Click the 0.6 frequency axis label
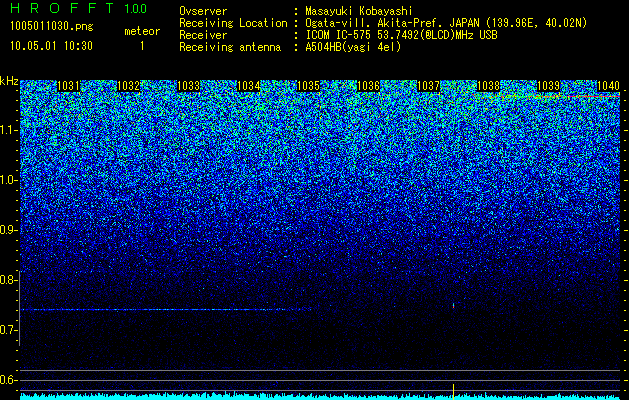 (x=9, y=380)
